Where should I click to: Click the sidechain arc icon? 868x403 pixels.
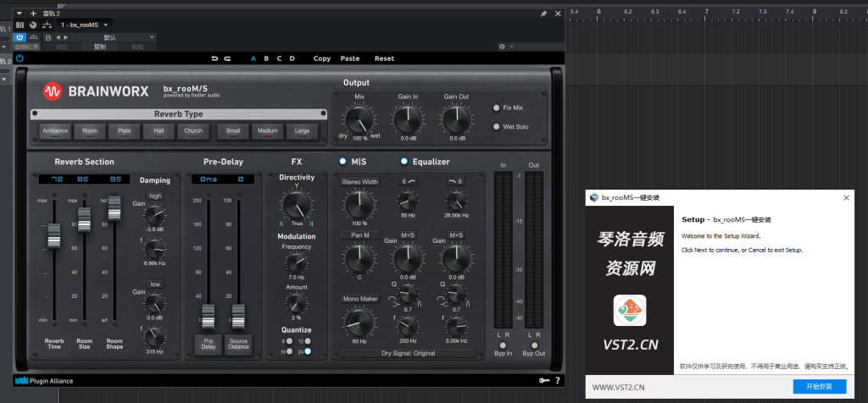click(x=33, y=37)
